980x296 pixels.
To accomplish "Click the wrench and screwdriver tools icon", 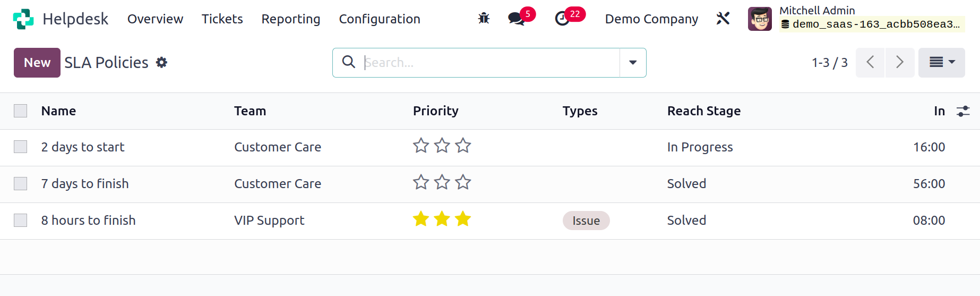I will click(x=723, y=19).
